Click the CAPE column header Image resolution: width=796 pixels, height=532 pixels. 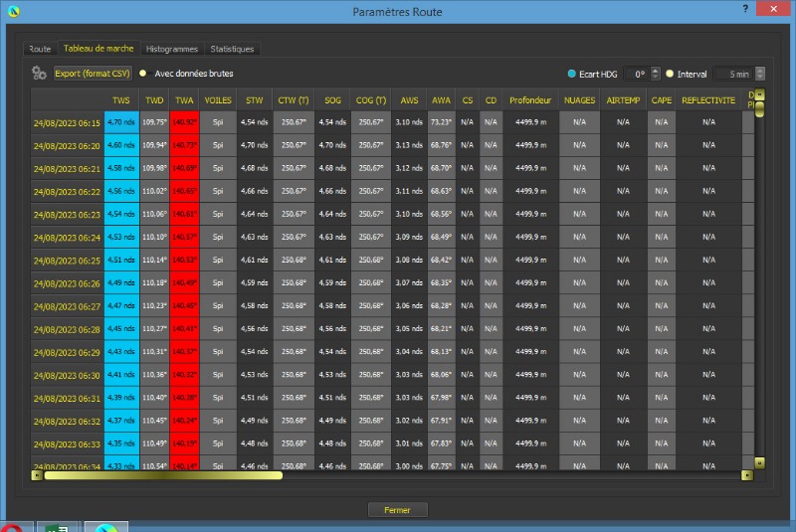click(662, 99)
